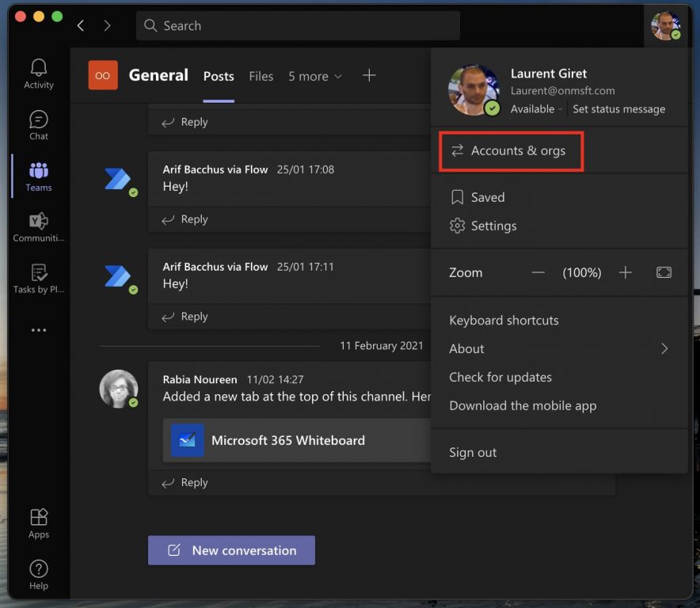Add a tab with plus icon

click(369, 75)
